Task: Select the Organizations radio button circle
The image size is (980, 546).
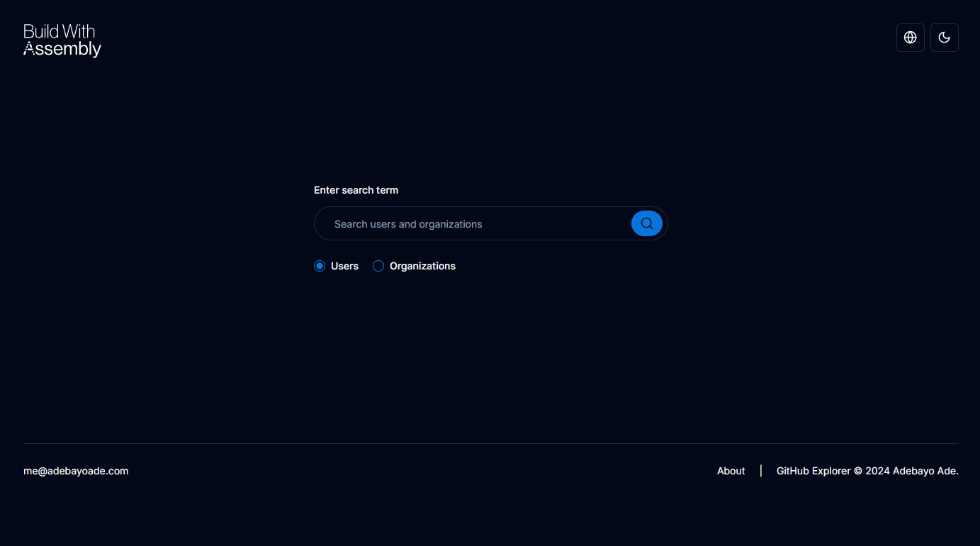Action: 378,266
